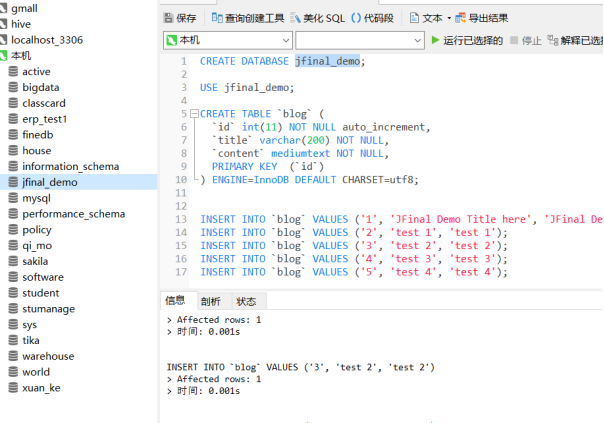Click the 'JFinal Demo Title here' string
Image resolution: width=604 pixels, height=423 pixels.
tap(461, 219)
